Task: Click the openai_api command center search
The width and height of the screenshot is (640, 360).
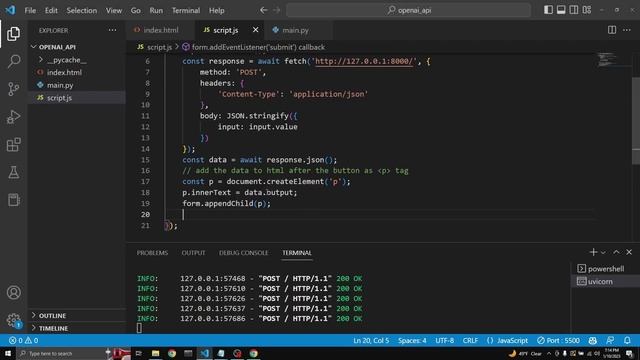Action: [409, 10]
